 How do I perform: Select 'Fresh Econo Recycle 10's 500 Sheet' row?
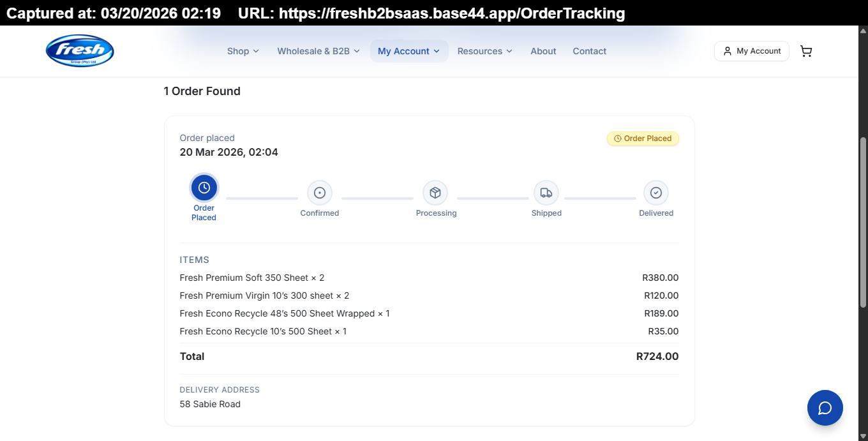[429, 331]
